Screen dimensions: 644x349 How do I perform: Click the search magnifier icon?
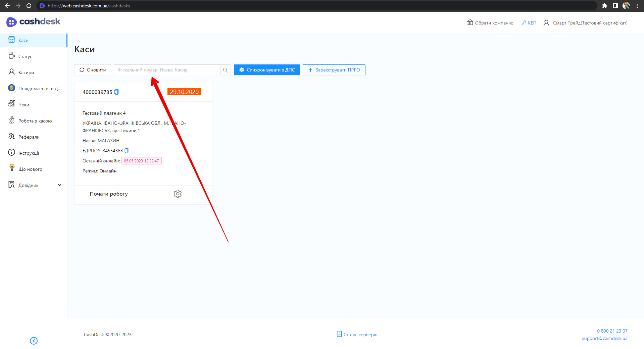(x=226, y=70)
